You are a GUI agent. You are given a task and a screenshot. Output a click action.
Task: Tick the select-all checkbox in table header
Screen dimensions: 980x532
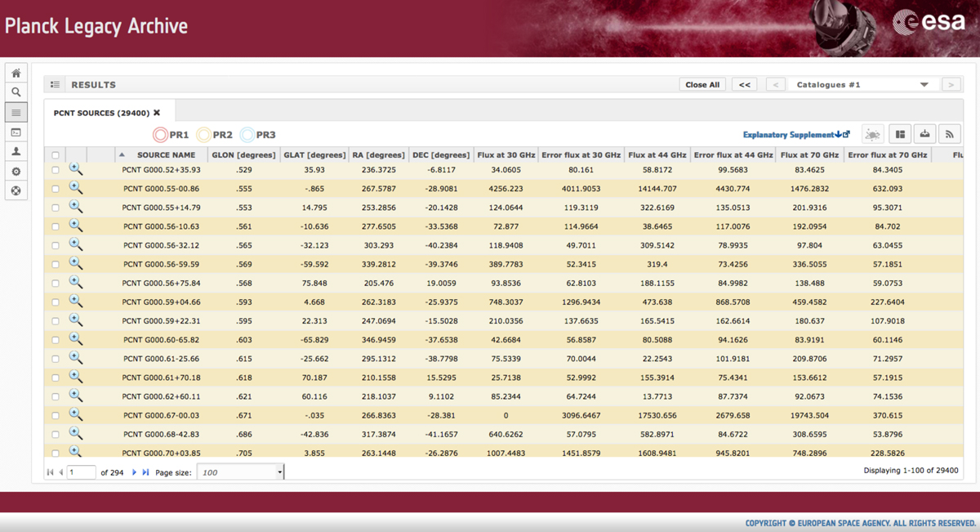(56, 155)
